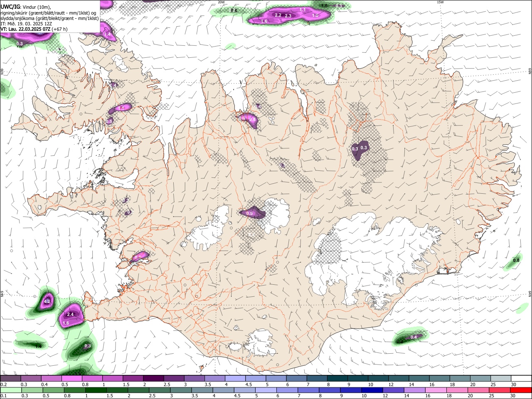
Task: Select the white 30 mm snow legend swatch
Action: click(x=521, y=378)
